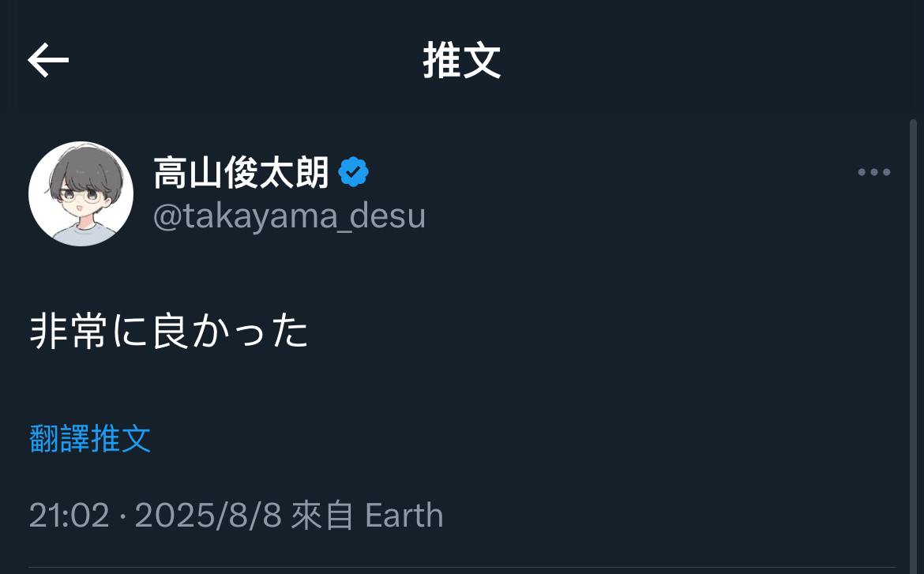Click the dot separator between time and date
Image resolution: width=924 pixels, height=574 pixels.
pos(122,517)
